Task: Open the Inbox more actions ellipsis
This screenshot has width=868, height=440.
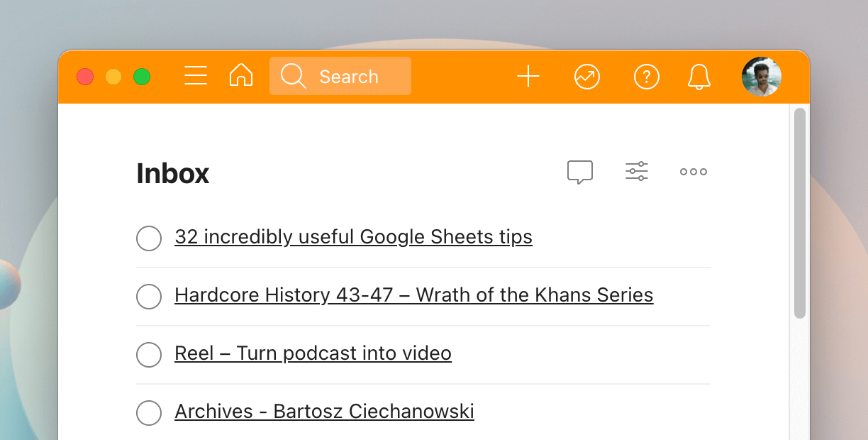Action: pyautogui.click(x=694, y=172)
